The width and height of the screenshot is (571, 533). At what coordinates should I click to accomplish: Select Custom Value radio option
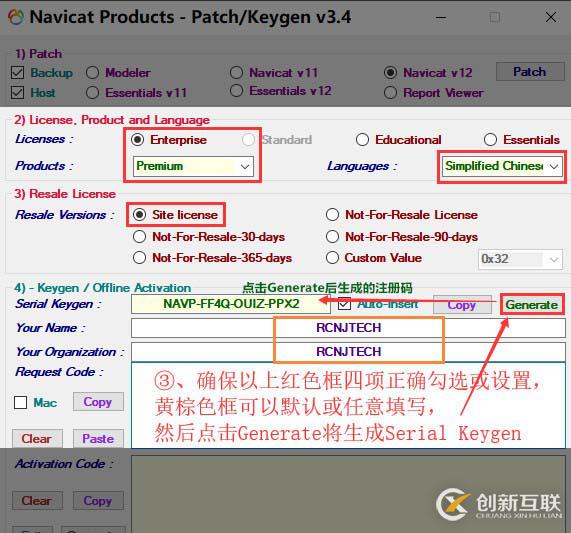(x=332, y=258)
